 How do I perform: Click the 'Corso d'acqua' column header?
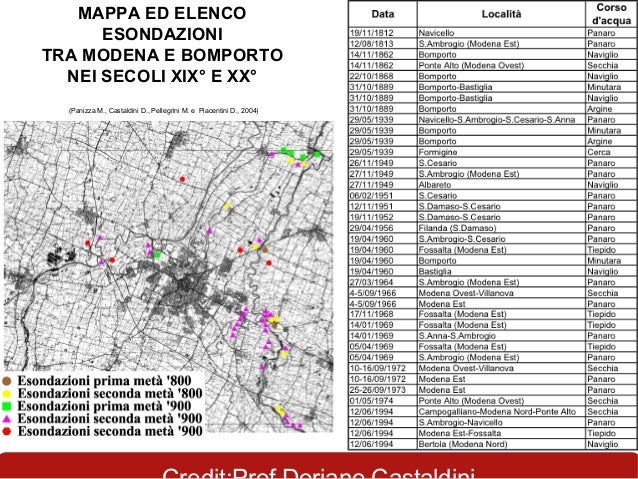[x=611, y=14]
